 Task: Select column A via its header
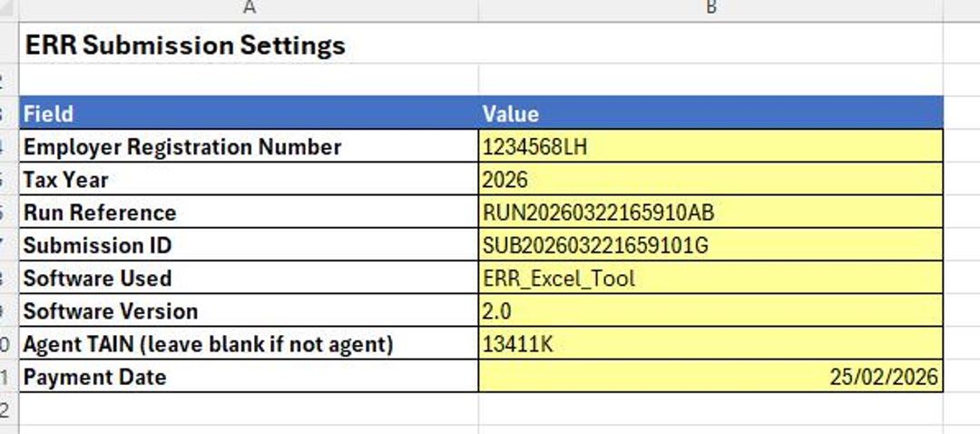tap(249, 9)
